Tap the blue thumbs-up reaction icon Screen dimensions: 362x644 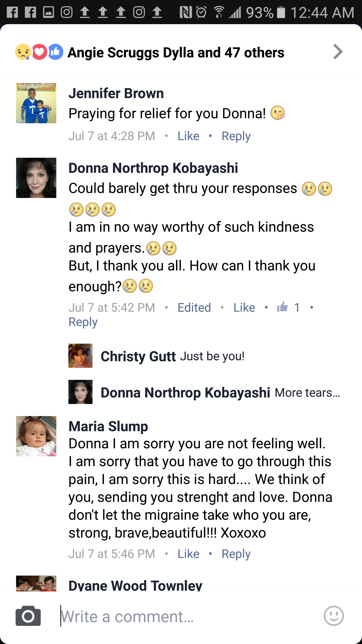[56, 52]
